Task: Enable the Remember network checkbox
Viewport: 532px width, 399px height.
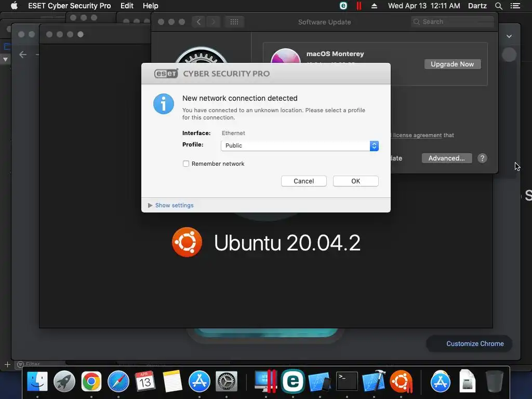Action: (x=186, y=164)
